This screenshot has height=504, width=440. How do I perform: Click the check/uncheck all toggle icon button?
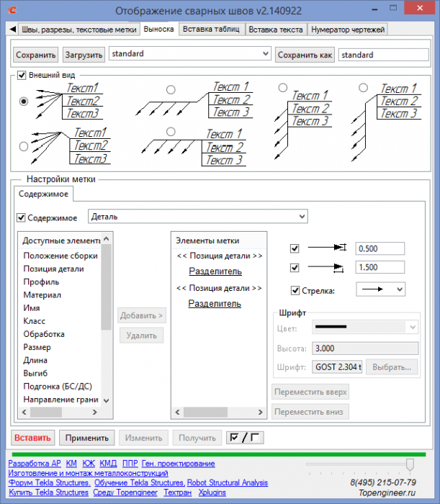[x=245, y=438]
